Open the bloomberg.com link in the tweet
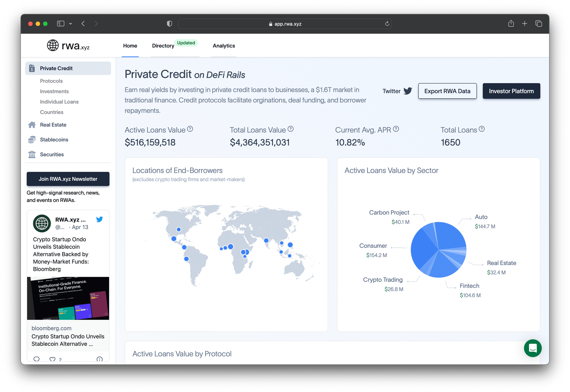Screen dimensions: 570x392 pyautogui.click(x=51, y=328)
